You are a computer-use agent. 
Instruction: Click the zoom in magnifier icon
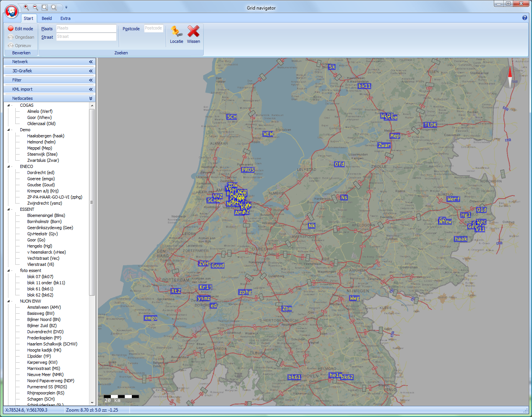26,7
